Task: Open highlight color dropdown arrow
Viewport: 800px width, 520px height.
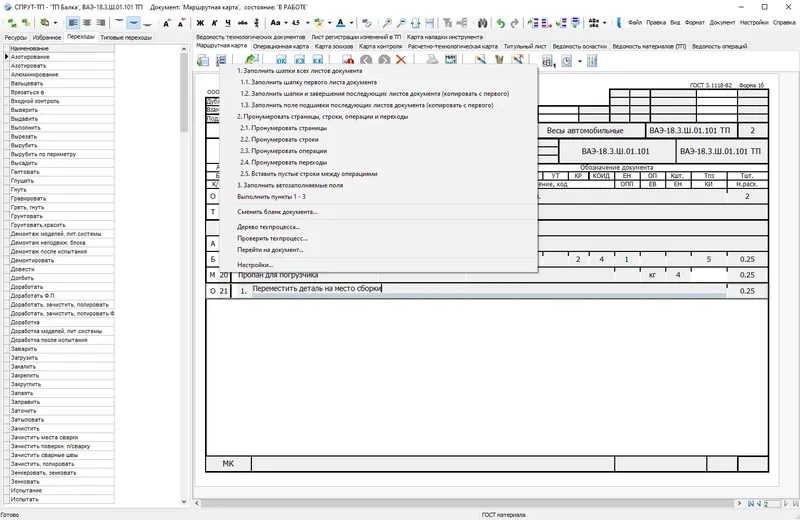Action: [x=329, y=23]
